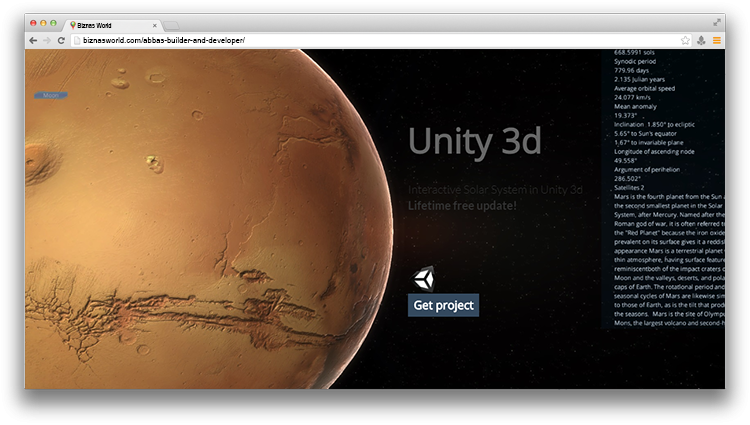Click the 'Mean anomaly' label

[x=635, y=107]
